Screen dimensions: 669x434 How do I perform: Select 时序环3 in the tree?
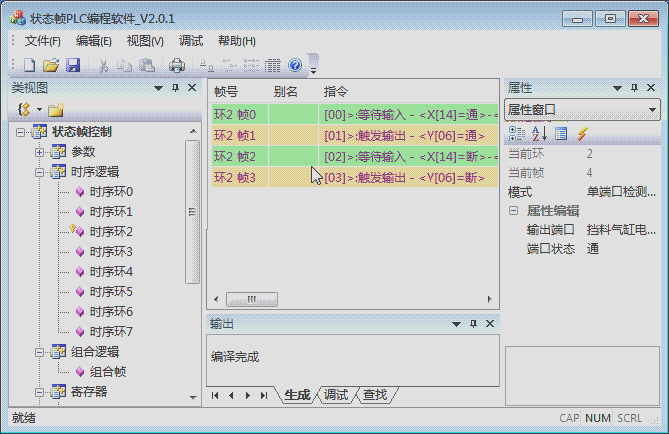point(111,252)
